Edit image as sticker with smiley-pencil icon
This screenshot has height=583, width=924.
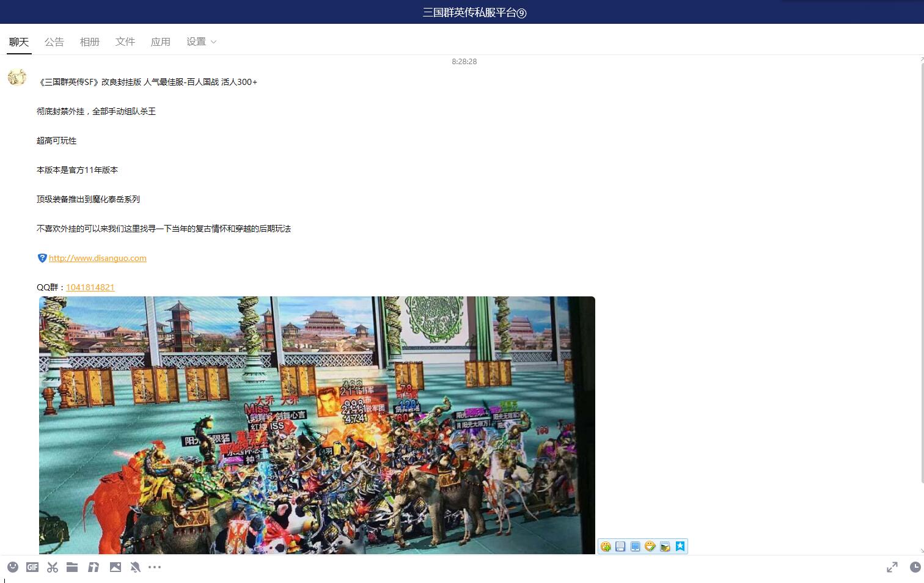pos(650,546)
